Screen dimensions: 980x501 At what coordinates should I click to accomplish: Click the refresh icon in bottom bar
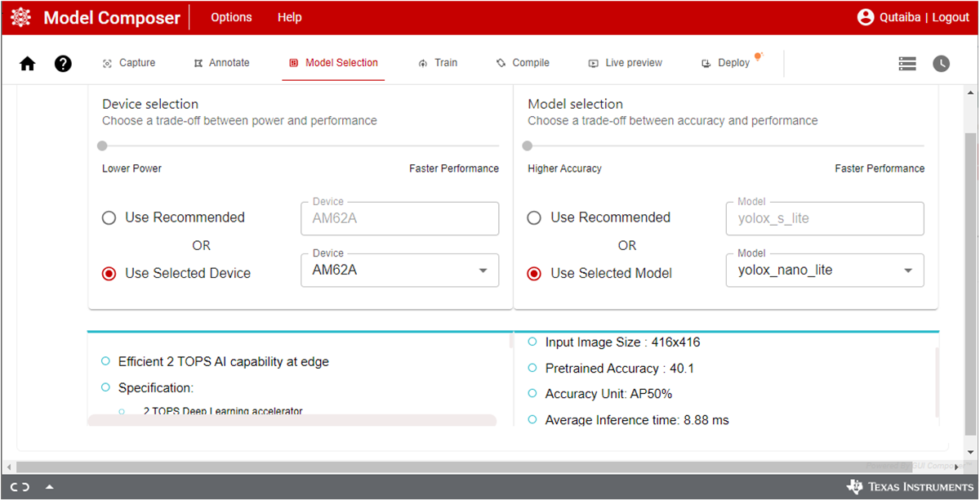20,487
